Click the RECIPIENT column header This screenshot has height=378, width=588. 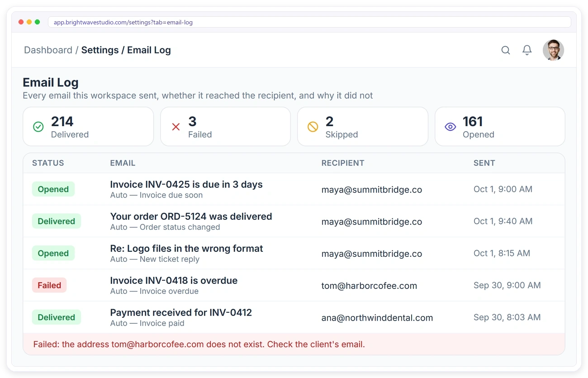coord(343,163)
